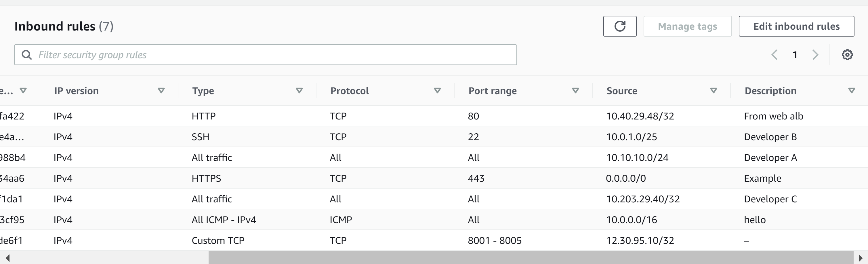Click the Edit inbound rules button
Viewport: 868px width, 264px height.
(796, 26)
